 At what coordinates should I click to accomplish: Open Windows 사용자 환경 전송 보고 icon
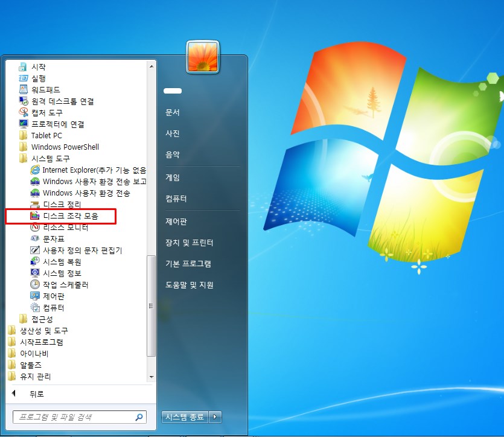35,182
